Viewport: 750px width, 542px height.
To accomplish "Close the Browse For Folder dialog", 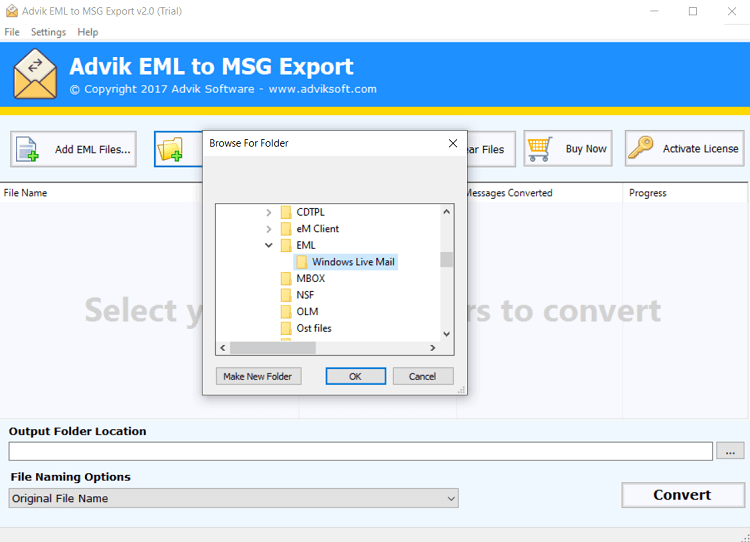I will coord(453,143).
